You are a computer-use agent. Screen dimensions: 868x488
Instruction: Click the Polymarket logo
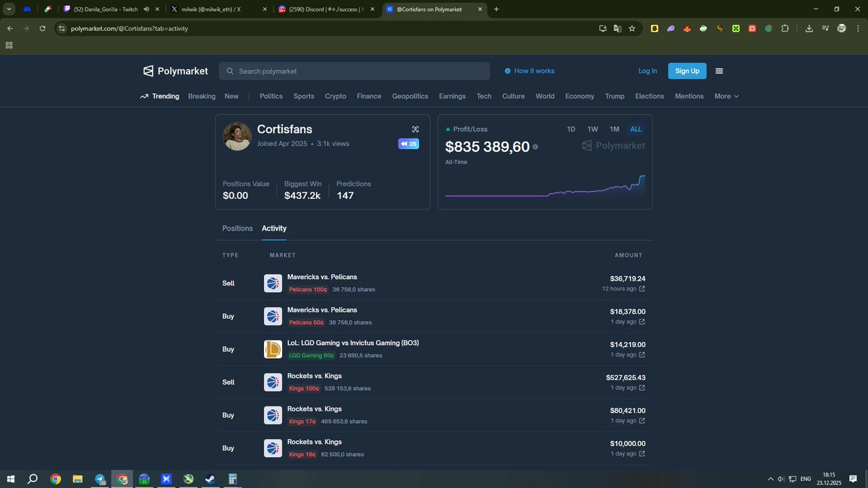point(176,71)
